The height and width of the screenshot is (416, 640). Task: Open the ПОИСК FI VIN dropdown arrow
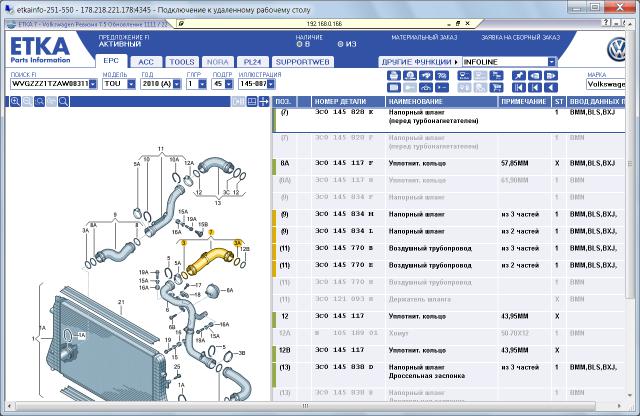93,84
